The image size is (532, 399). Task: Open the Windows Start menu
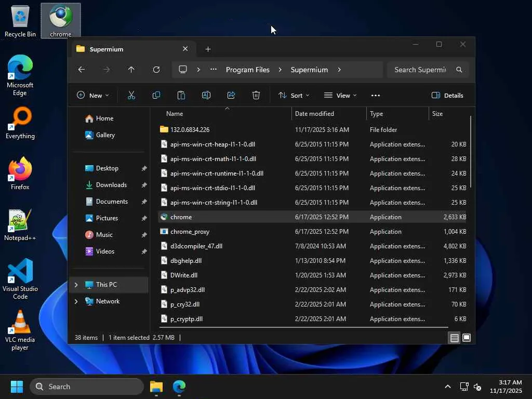[x=17, y=387]
